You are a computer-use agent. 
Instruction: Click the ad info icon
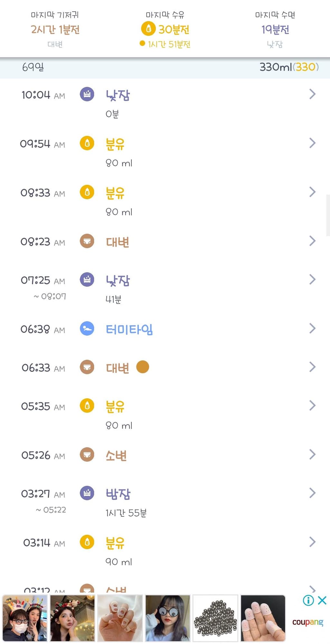[x=308, y=600]
